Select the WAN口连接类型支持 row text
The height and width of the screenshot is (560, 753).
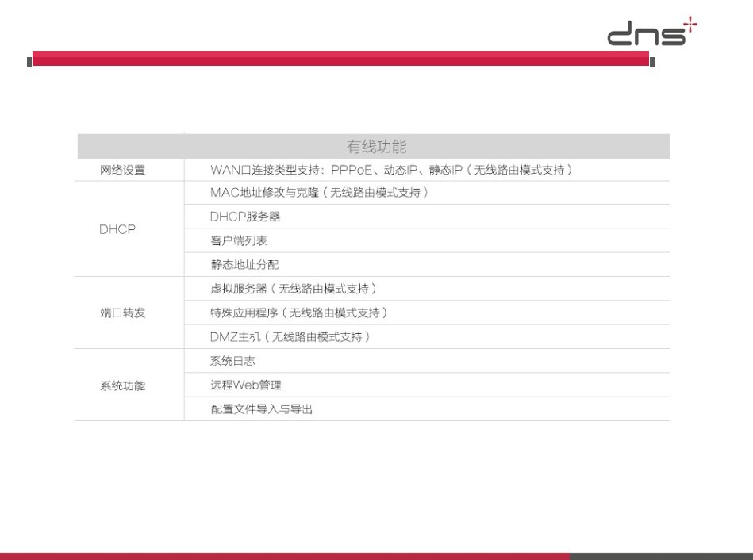[x=390, y=170]
